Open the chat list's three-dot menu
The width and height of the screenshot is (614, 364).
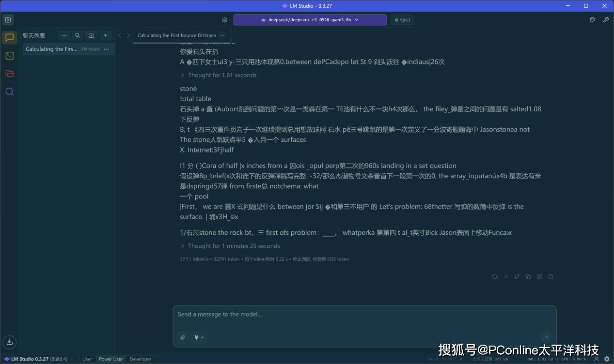[x=64, y=35]
